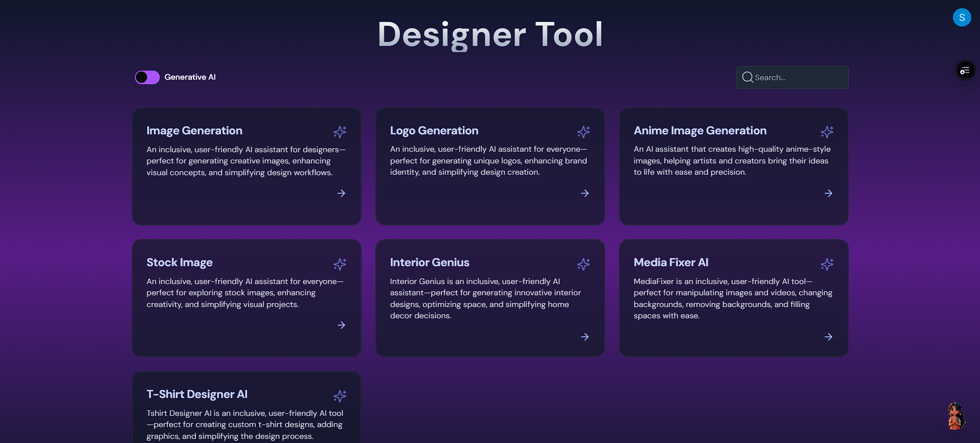
Task: Select the Interior Genius card title
Action: coord(429,263)
